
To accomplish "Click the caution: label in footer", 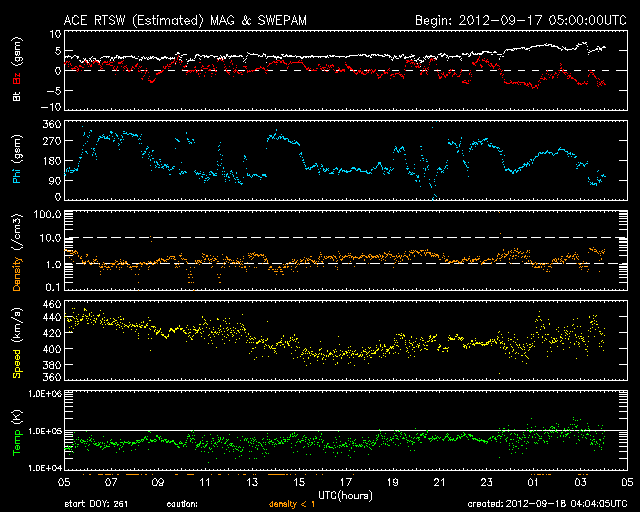I will pos(182,504).
